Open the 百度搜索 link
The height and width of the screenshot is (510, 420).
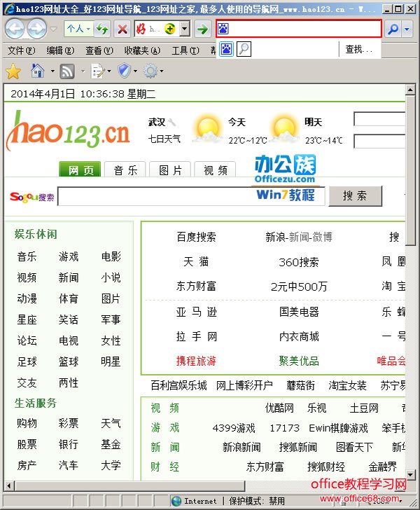coord(196,237)
